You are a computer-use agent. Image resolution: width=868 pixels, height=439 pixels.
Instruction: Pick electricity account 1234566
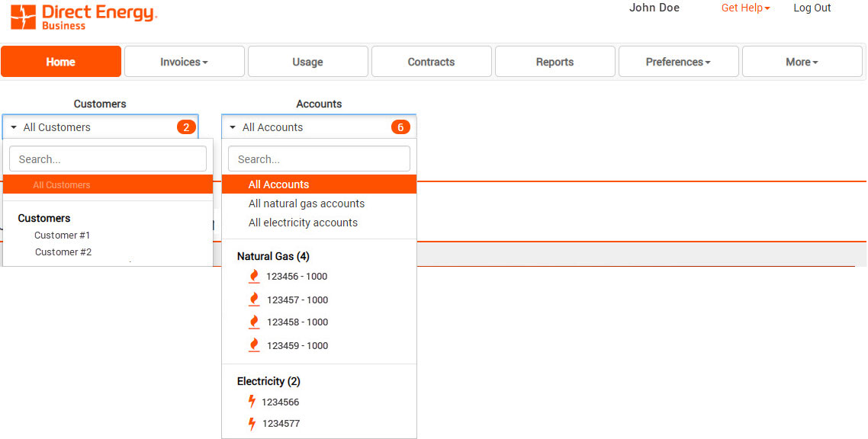280,402
